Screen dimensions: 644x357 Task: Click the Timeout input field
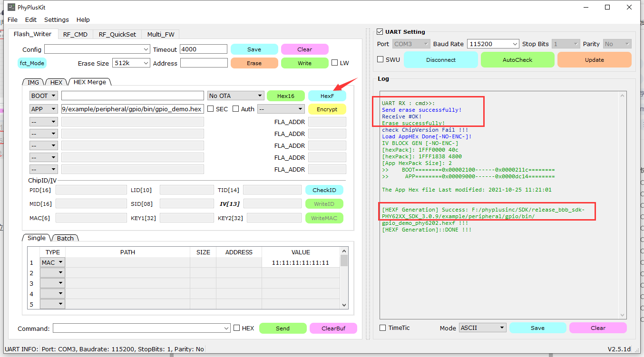[204, 49]
